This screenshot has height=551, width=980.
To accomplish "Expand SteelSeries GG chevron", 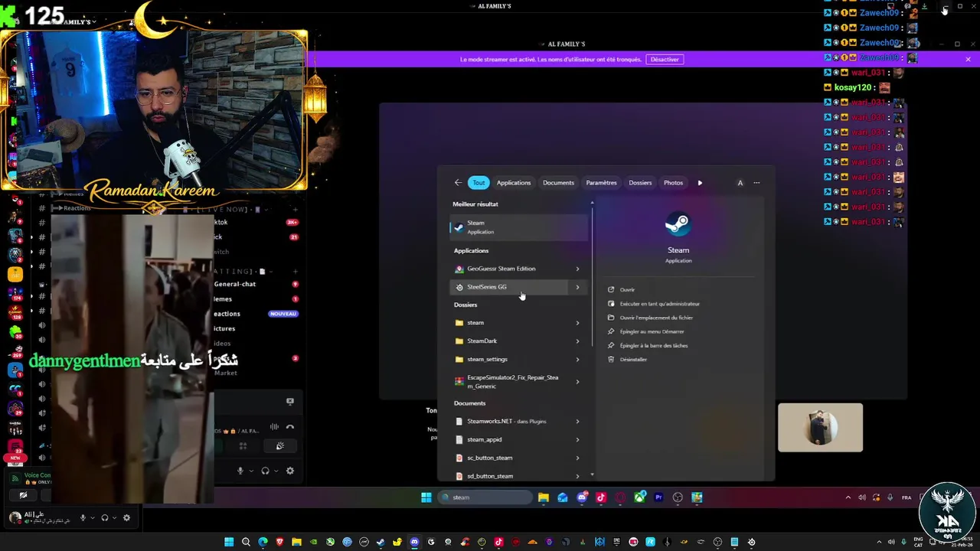I will 577,287.
